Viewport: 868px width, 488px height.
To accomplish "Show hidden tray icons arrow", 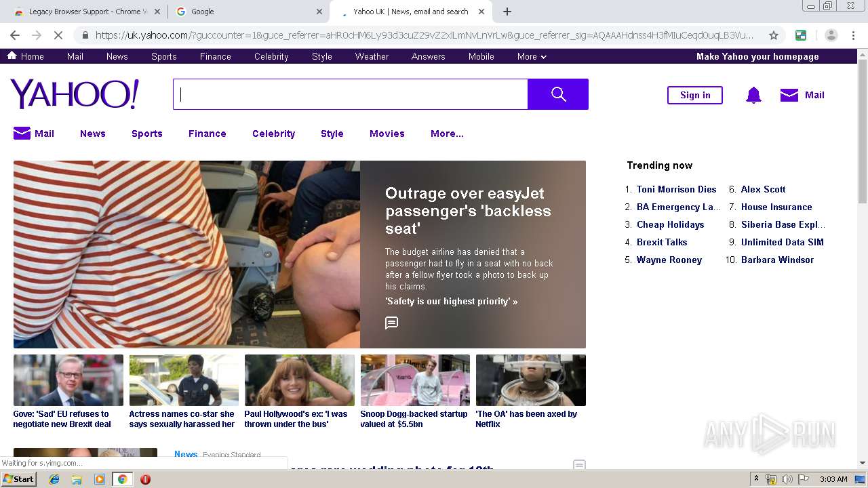I will tap(756, 479).
